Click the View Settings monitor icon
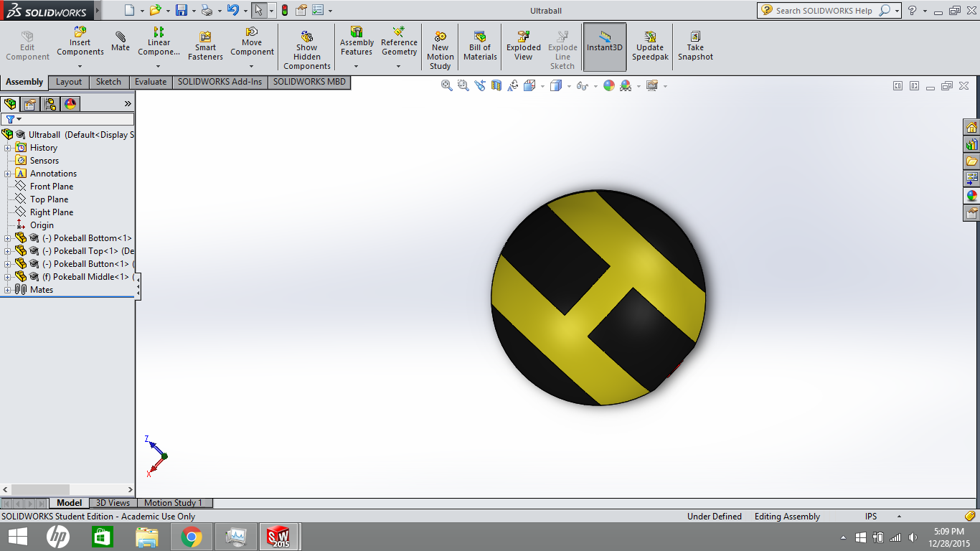Screen dimensions: 980x551 651,85
